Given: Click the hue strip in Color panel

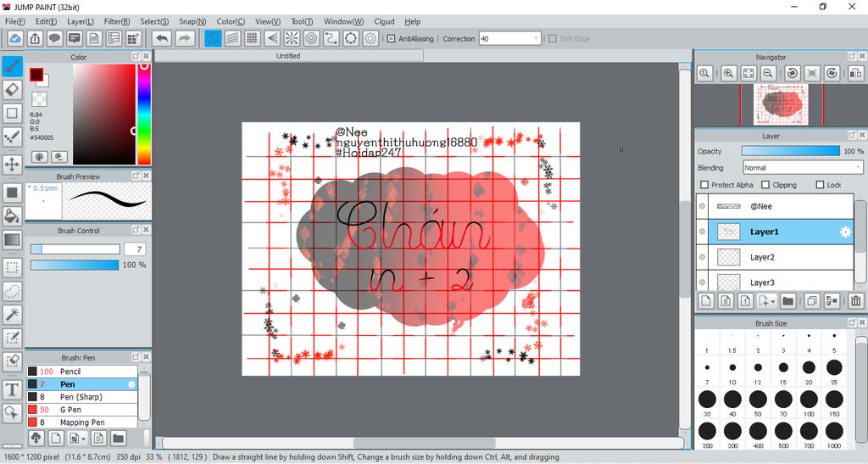Looking at the screenshot, I should coord(144,114).
